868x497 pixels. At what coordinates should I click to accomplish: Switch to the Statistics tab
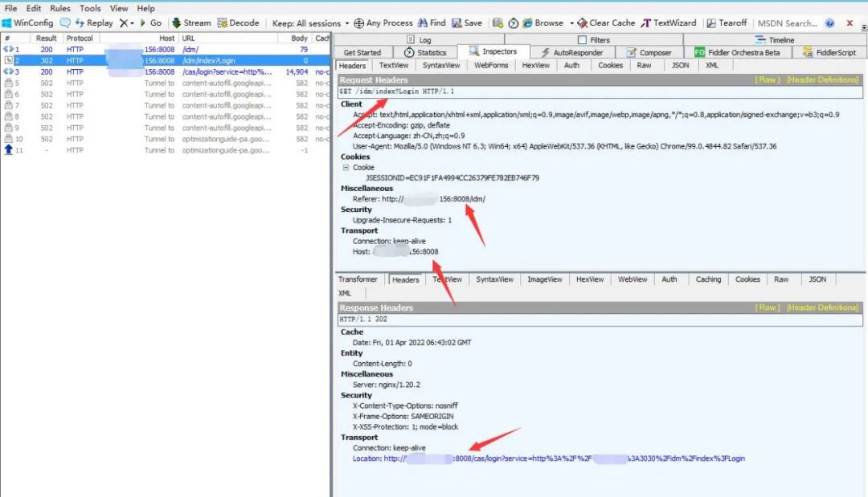pyautogui.click(x=425, y=52)
